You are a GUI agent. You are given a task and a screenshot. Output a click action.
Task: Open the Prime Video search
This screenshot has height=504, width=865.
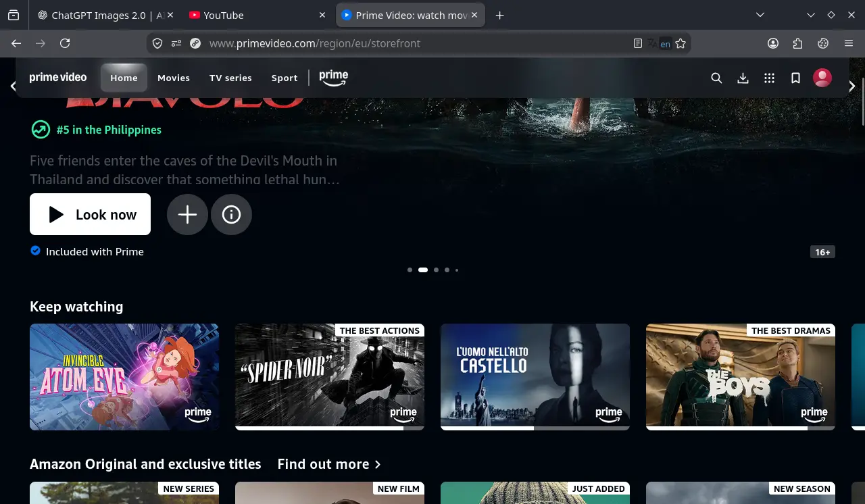(716, 78)
